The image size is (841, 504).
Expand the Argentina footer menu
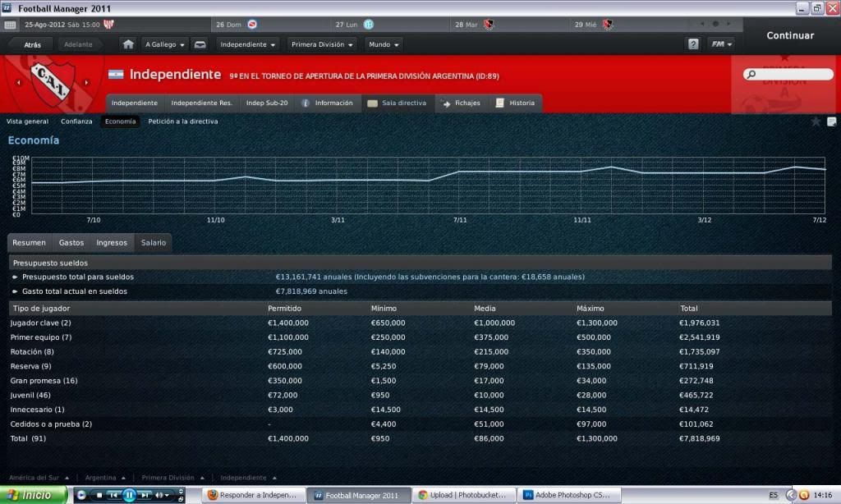click(105, 478)
